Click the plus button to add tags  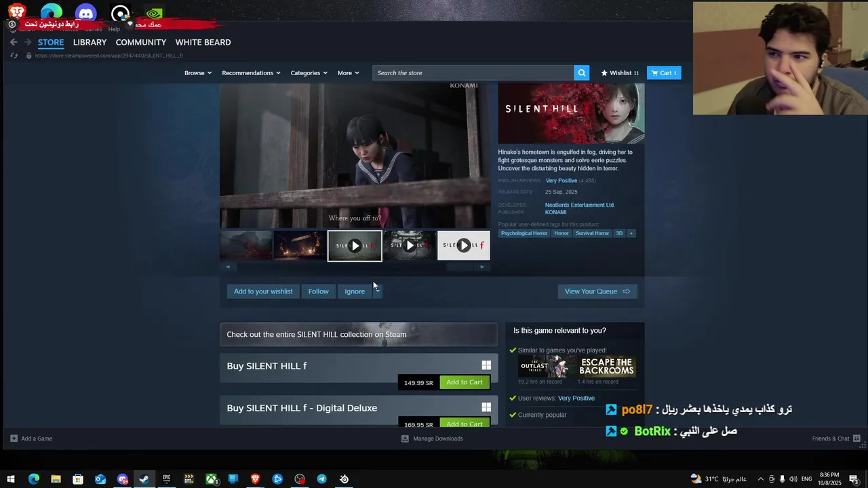pyautogui.click(x=631, y=233)
